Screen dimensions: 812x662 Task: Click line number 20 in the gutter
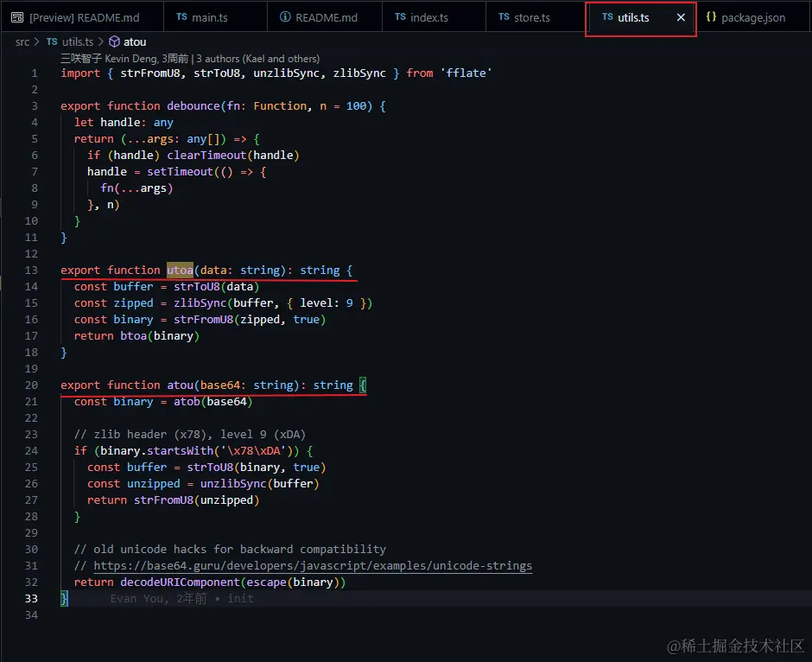(31, 385)
